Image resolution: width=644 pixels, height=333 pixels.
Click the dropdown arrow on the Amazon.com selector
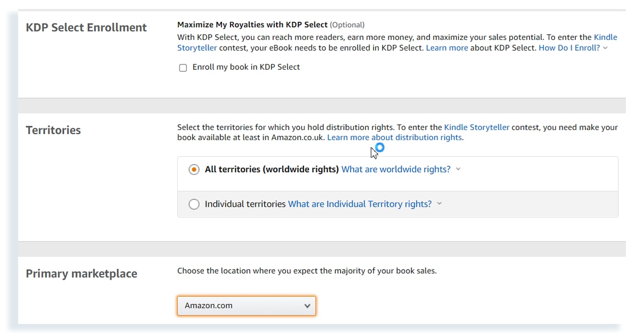tap(308, 305)
